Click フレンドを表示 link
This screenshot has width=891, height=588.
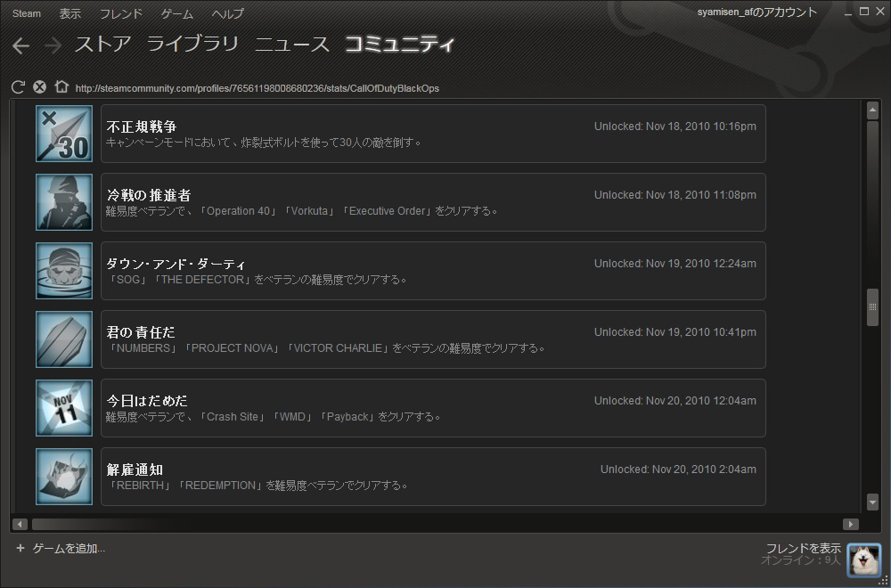click(804, 548)
